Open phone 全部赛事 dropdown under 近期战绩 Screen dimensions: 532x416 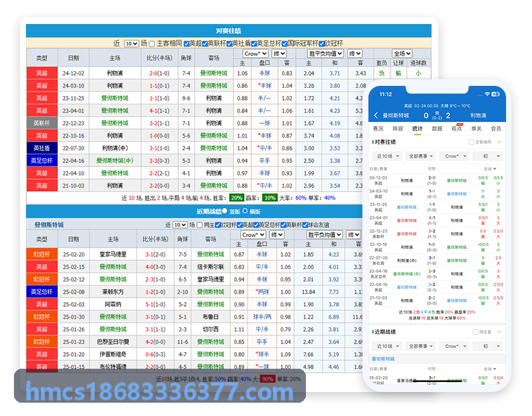pos(421,346)
